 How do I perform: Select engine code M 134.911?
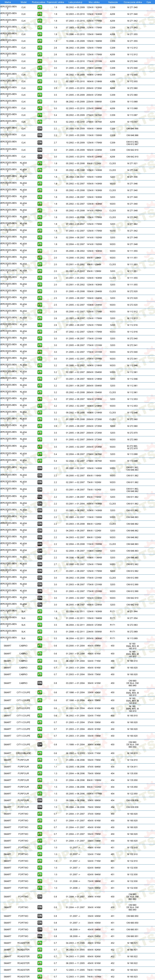[x=133, y=766]
